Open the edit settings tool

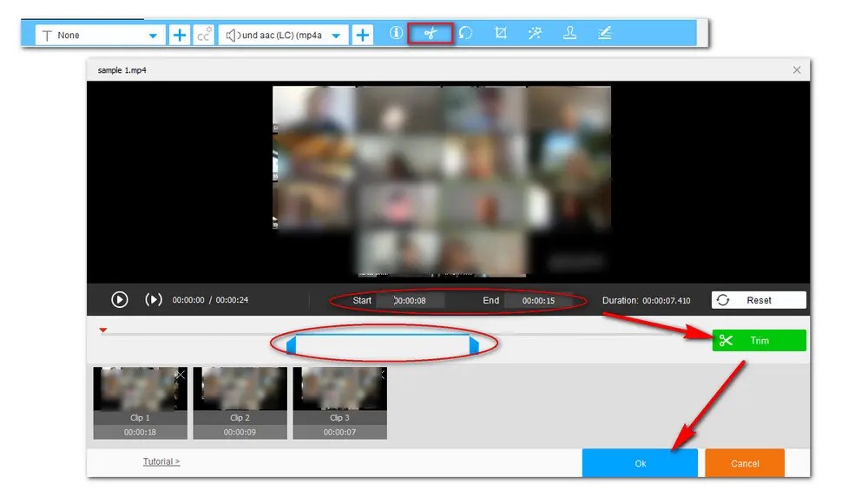coord(605,33)
